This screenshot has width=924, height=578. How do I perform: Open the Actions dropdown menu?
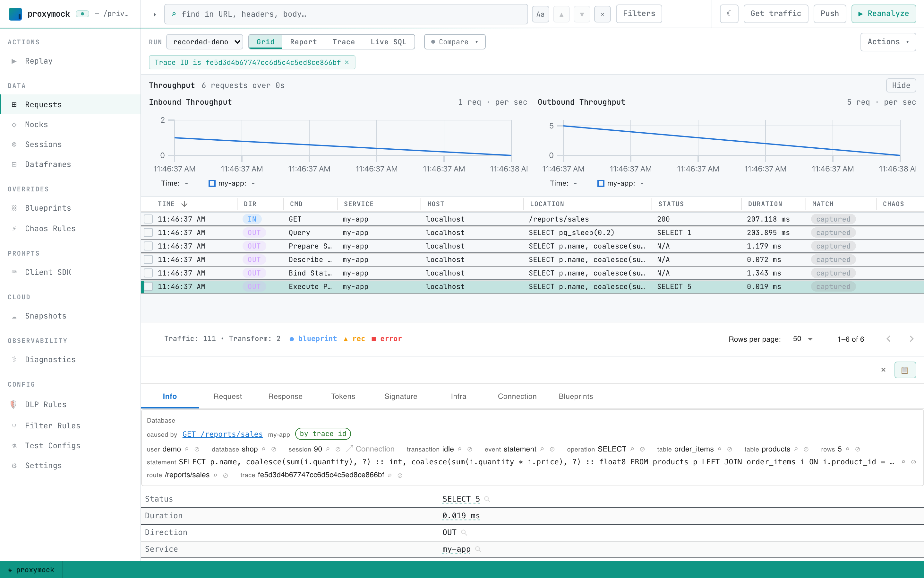pyautogui.click(x=888, y=42)
